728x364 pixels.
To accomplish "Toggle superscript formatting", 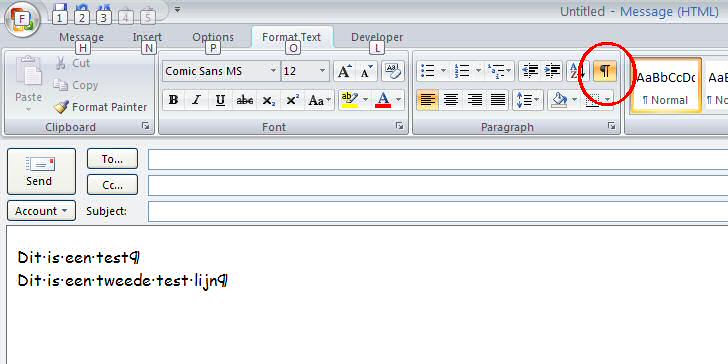I will (x=292, y=100).
